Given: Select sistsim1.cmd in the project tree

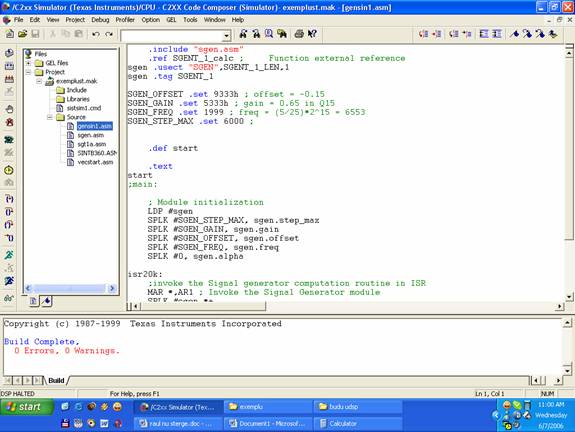Looking at the screenshot, I should (84, 108).
